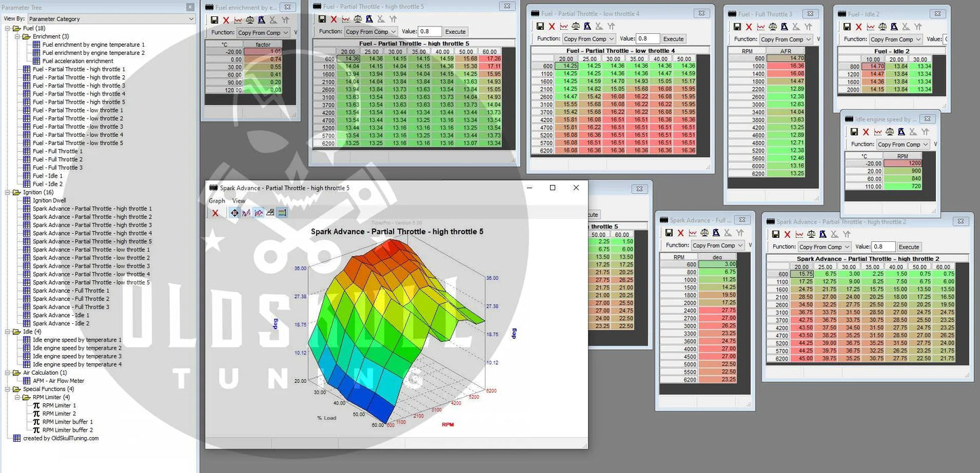The height and width of the screenshot is (473, 980).
Task: Click the crosshair target icon in graph toolbar
Action: coord(235,213)
